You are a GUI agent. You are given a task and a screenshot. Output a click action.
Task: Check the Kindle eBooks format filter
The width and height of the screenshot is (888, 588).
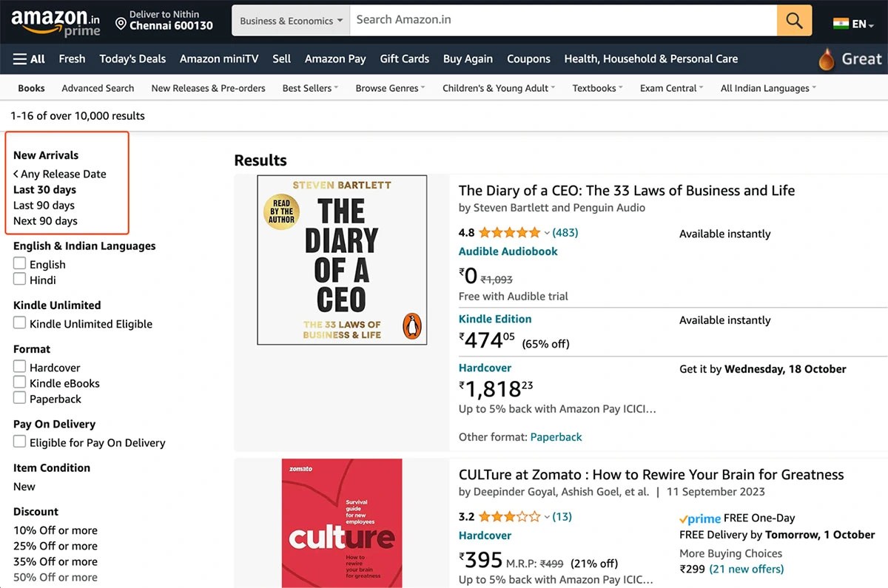(x=19, y=383)
